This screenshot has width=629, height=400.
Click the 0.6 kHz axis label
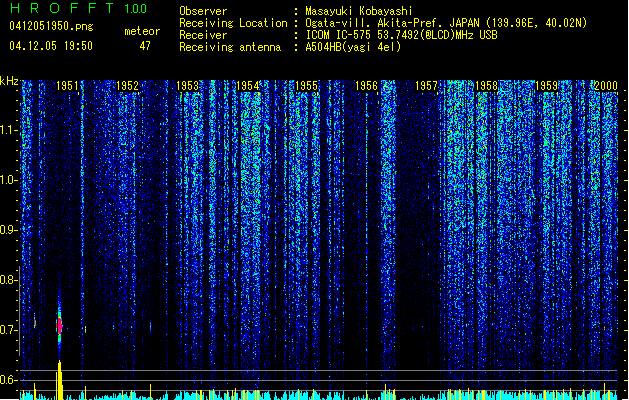point(8,380)
